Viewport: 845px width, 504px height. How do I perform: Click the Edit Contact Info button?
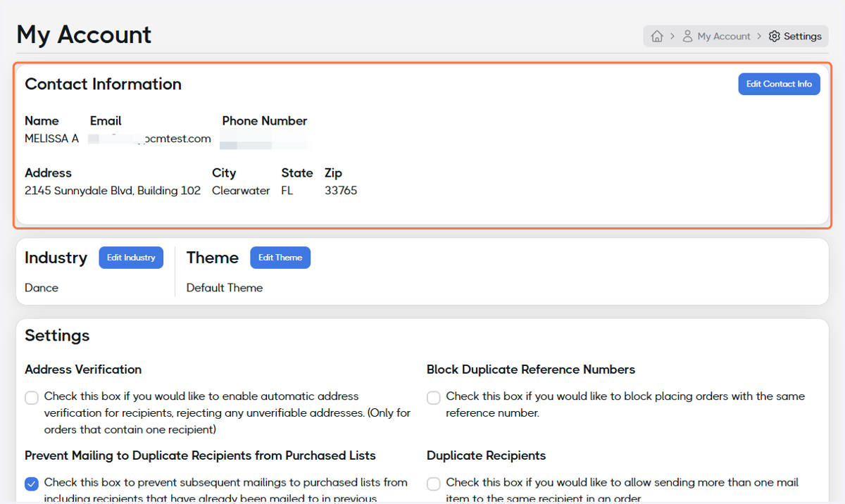point(779,84)
